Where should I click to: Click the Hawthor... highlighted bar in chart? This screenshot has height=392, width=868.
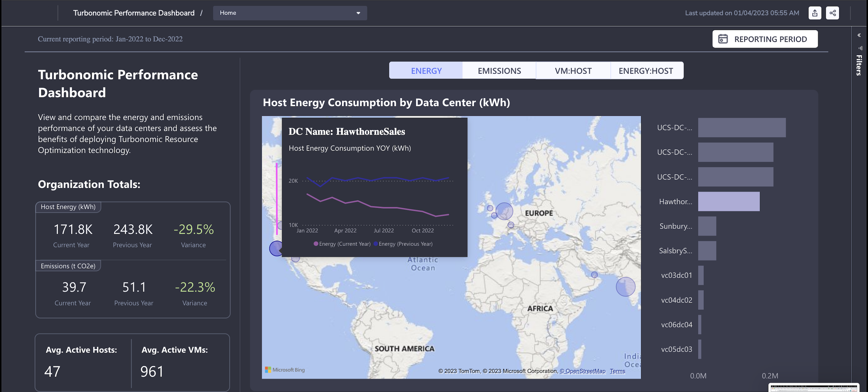729,201
